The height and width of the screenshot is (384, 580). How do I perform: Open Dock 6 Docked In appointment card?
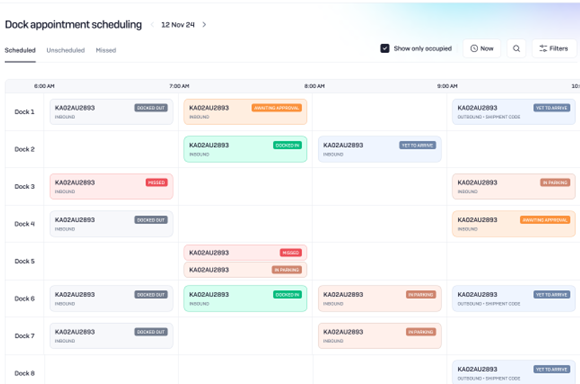tap(245, 299)
